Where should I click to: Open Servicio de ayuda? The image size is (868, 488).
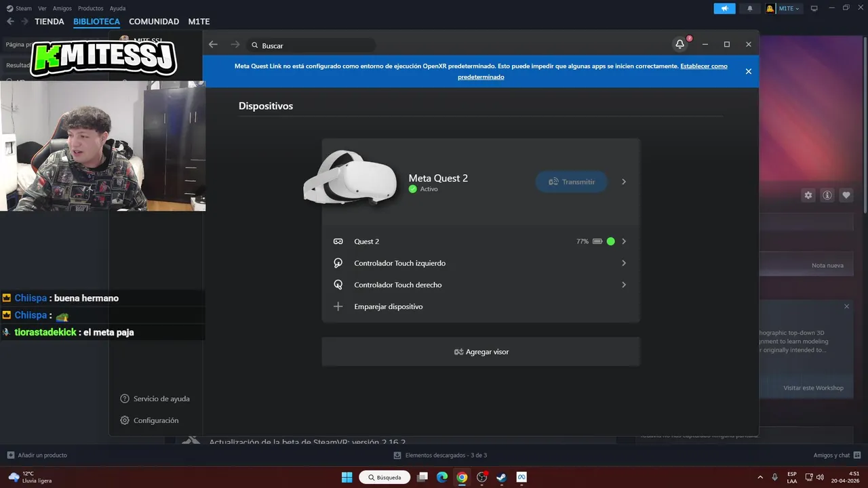[x=155, y=399]
